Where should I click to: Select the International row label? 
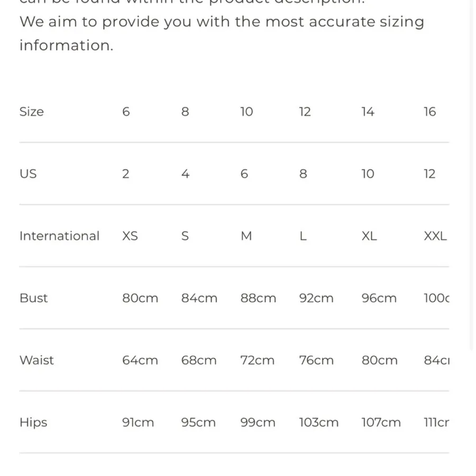click(59, 236)
